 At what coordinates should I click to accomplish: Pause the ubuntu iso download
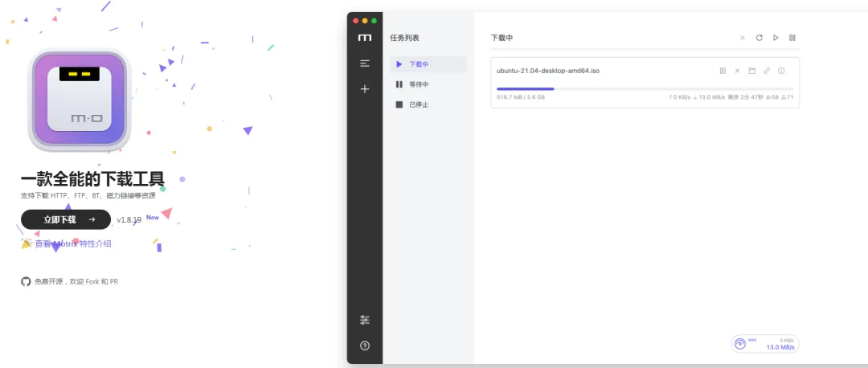723,71
